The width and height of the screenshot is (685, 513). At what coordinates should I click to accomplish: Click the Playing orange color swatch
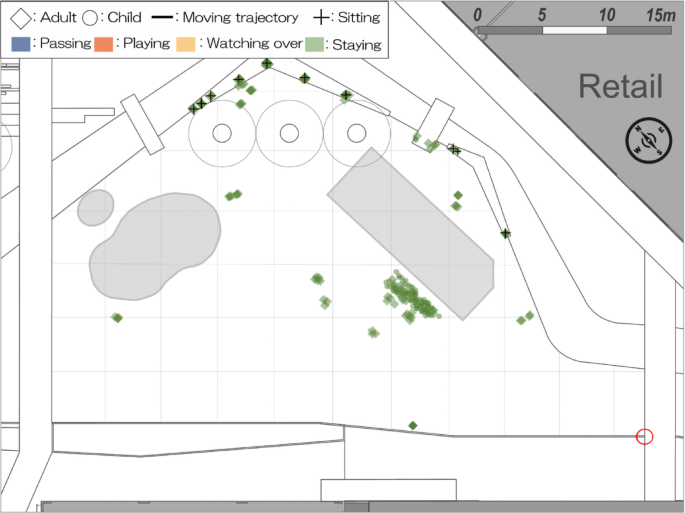(x=103, y=44)
